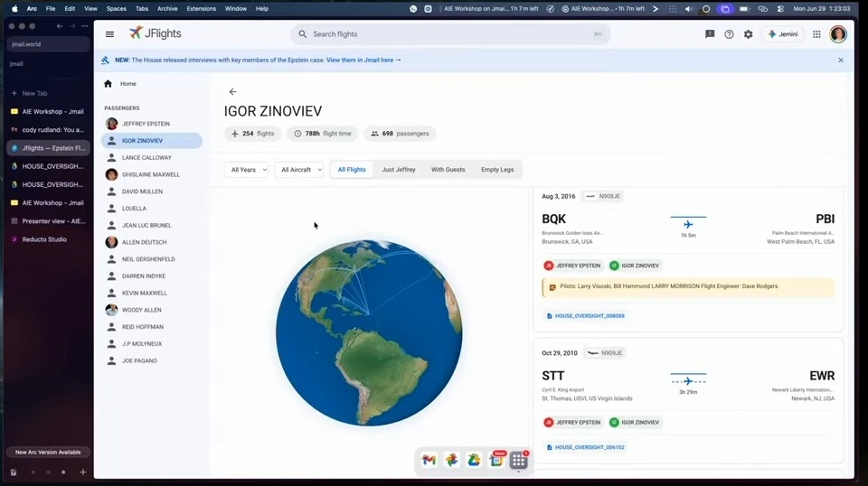The image size is (868, 486).
Task: Select passenger Jean Luc Brunel
Action: pyautogui.click(x=152, y=225)
